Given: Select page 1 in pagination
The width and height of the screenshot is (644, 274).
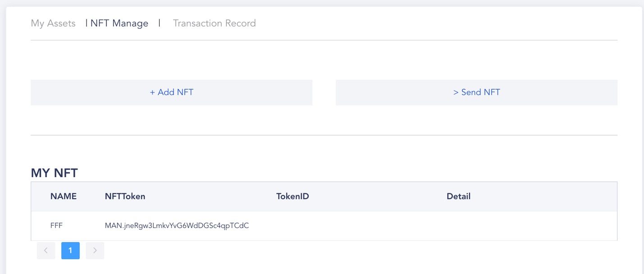Looking at the screenshot, I should click(x=70, y=251).
